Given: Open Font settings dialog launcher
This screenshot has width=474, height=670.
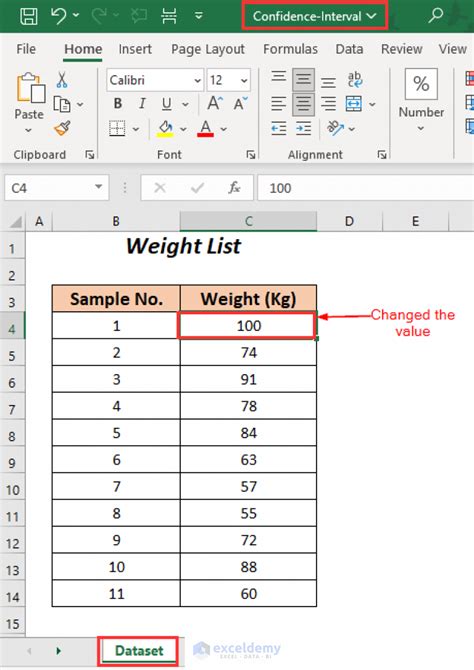Looking at the screenshot, I should click(251, 155).
